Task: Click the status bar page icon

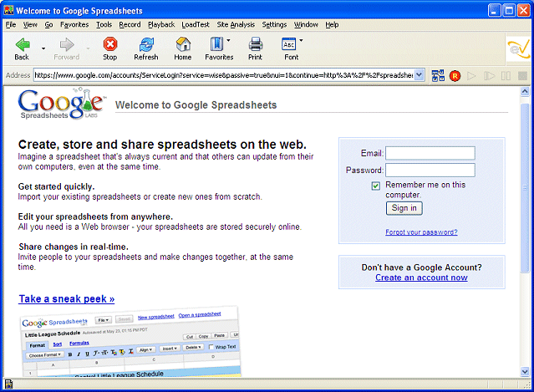Action: [8, 384]
